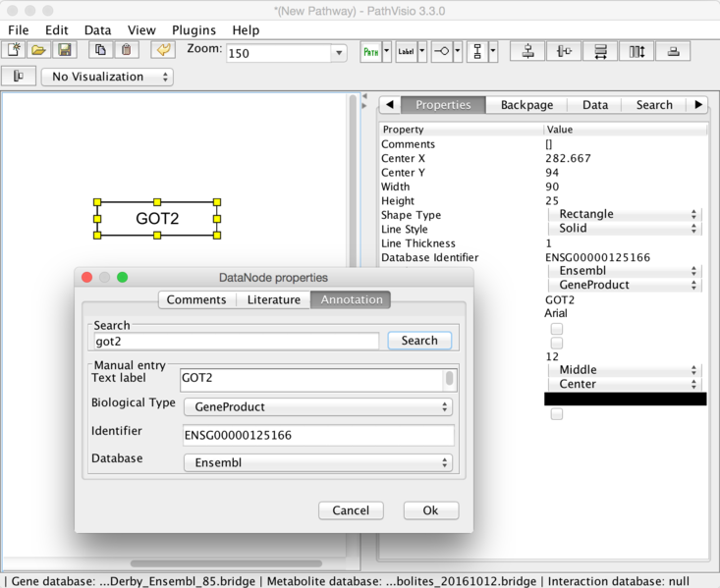
Task: Save the pathway with the floppy disk icon
Action: 65,50
